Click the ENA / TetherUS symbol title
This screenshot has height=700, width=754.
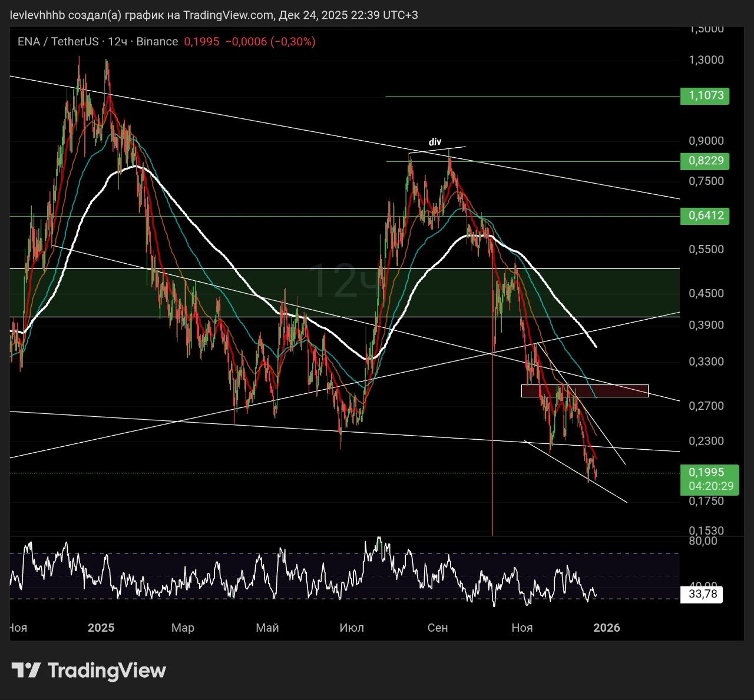point(58,41)
